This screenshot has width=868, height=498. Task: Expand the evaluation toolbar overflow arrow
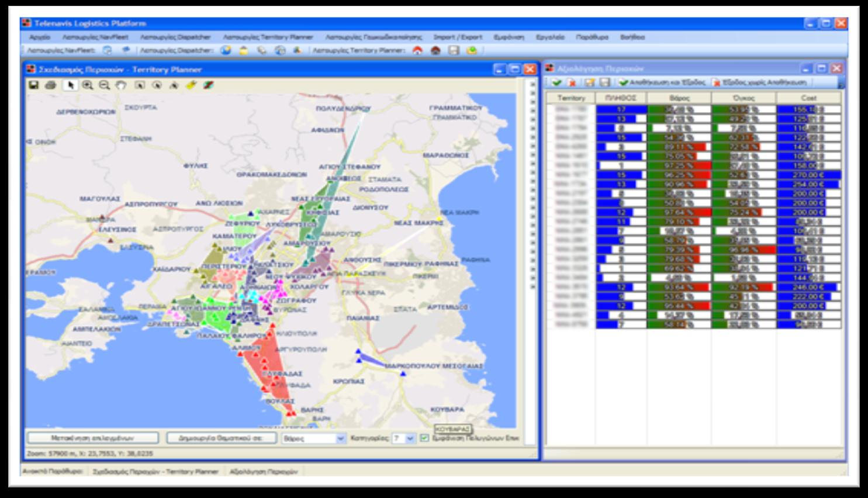pyautogui.click(x=841, y=83)
